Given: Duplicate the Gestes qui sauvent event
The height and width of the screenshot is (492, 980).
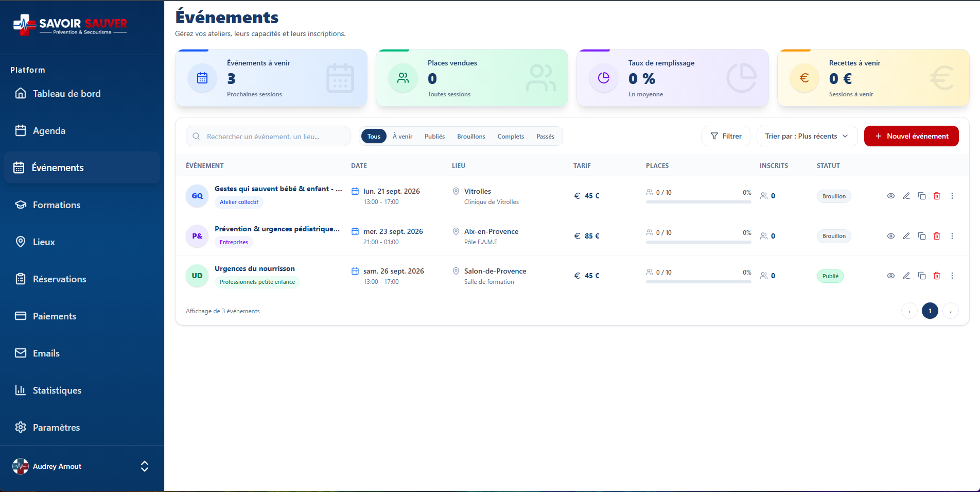Looking at the screenshot, I should [922, 196].
